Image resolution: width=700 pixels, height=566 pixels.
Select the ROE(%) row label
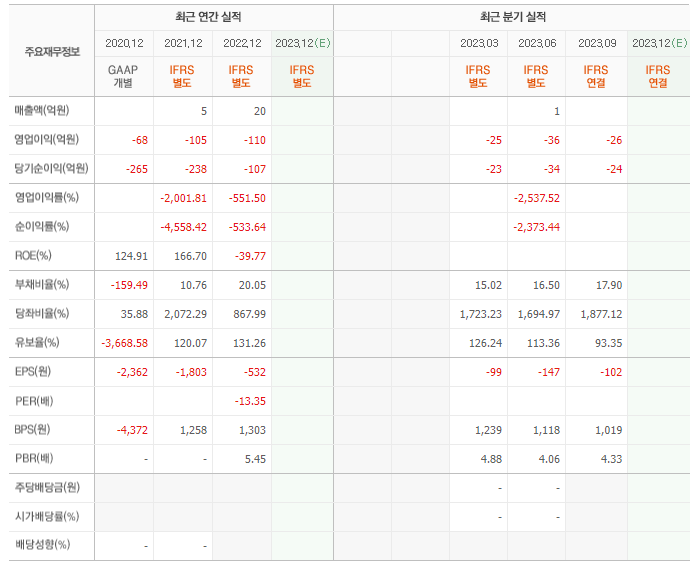point(33,255)
